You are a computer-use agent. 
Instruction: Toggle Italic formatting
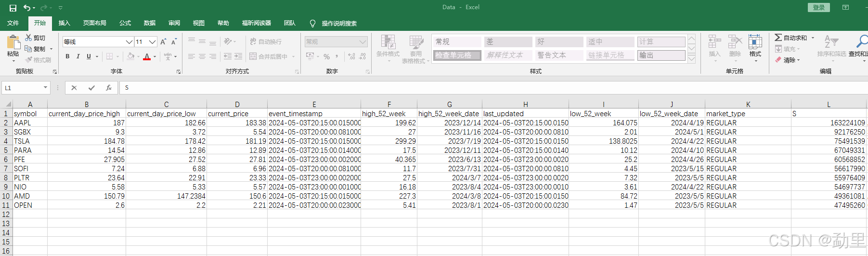[78, 56]
